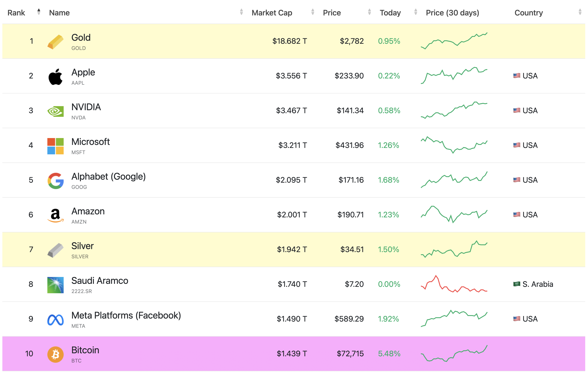Click the Saudi Aramco logo

55,285
